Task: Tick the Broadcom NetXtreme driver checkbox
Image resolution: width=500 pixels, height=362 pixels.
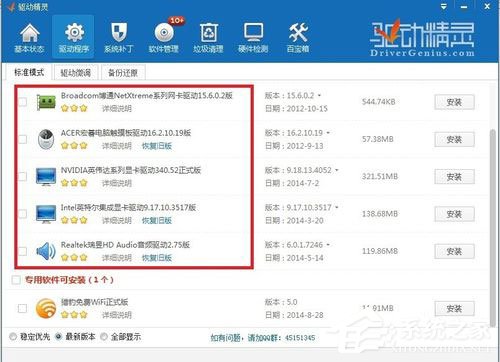Action: pyautogui.click(x=22, y=102)
